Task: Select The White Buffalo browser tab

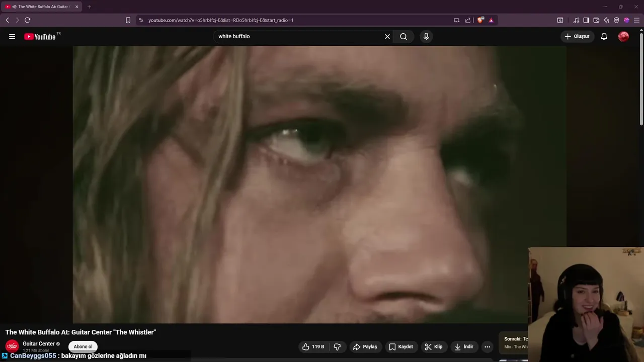Action: 40,7
